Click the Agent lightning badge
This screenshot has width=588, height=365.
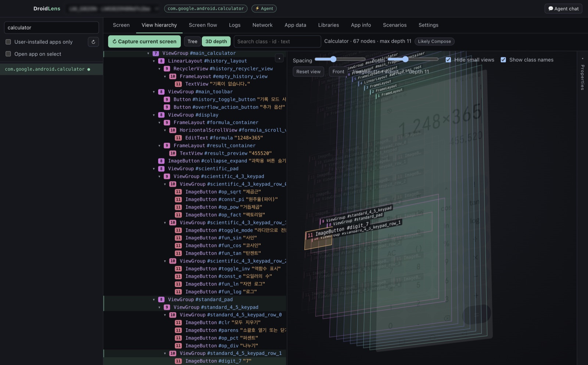(x=264, y=8)
